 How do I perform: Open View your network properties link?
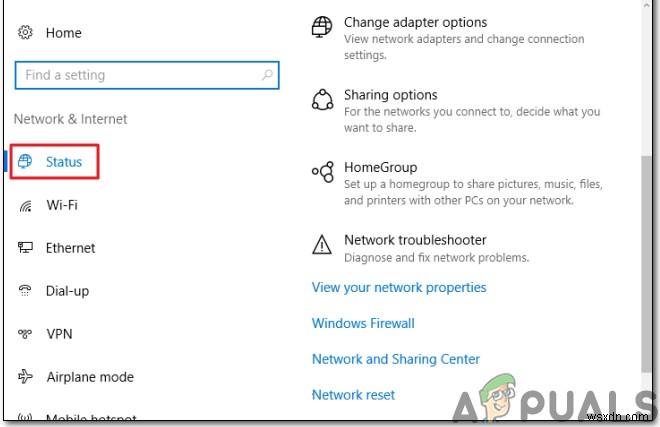(399, 287)
